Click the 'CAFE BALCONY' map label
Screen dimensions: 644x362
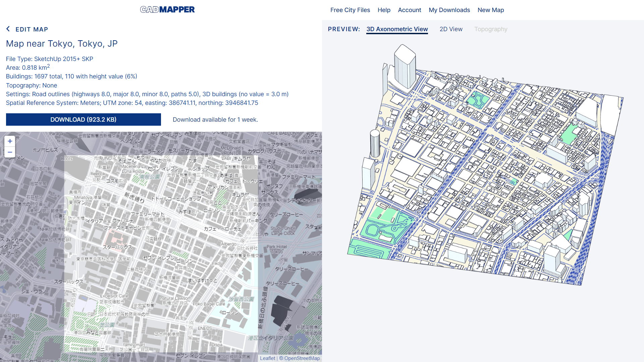(283, 133)
